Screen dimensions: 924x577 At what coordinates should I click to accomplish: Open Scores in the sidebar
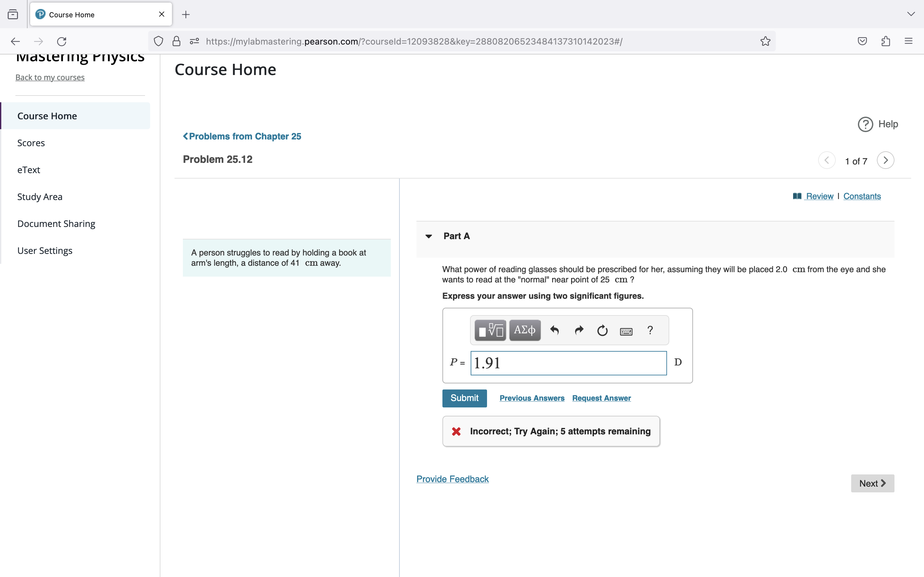31,143
